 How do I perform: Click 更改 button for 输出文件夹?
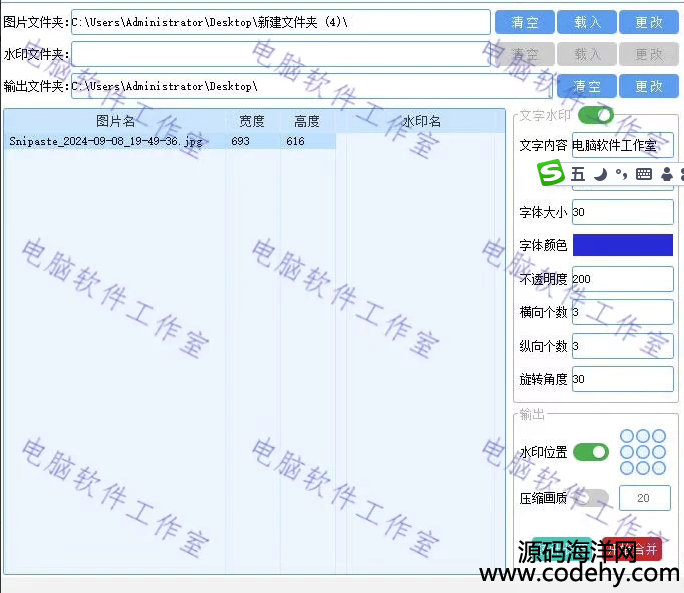click(648, 87)
